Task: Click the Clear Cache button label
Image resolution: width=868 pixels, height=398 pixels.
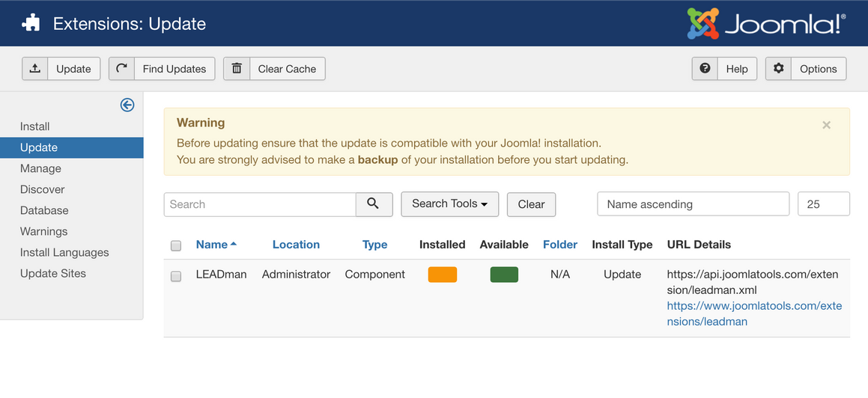Action: point(288,69)
